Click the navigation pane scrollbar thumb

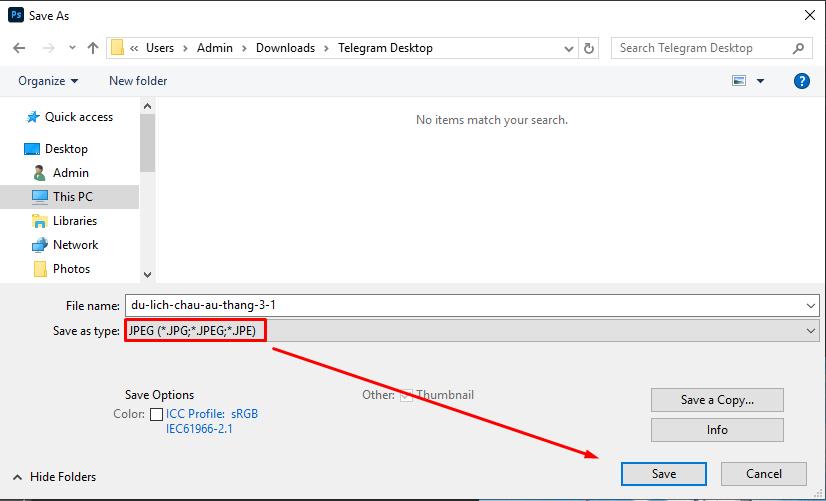click(148, 143)
